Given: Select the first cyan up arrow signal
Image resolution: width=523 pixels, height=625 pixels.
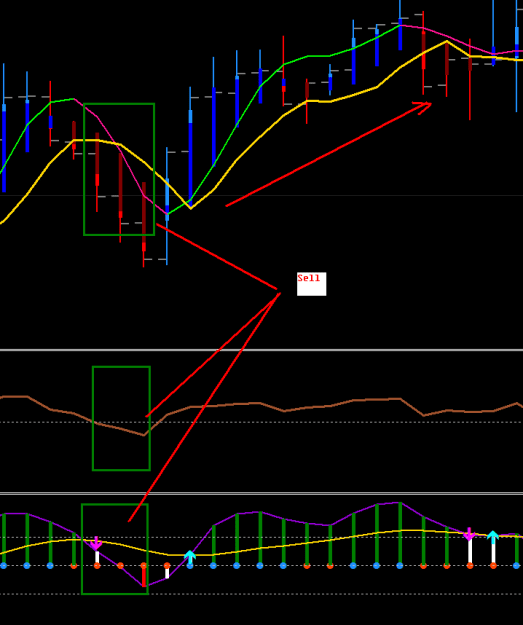Looking at the screenshot, I should pyautogui.click(x=190, y=556).
